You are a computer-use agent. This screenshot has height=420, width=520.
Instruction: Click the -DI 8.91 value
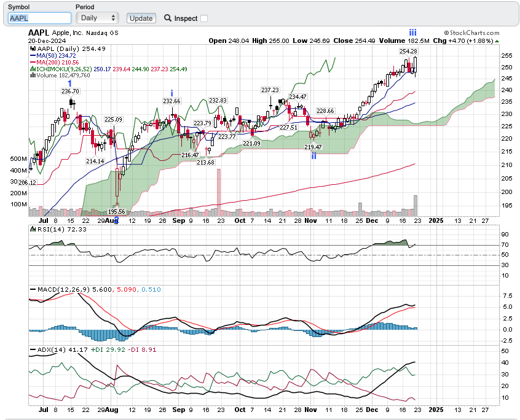click(x=142, y=349)
